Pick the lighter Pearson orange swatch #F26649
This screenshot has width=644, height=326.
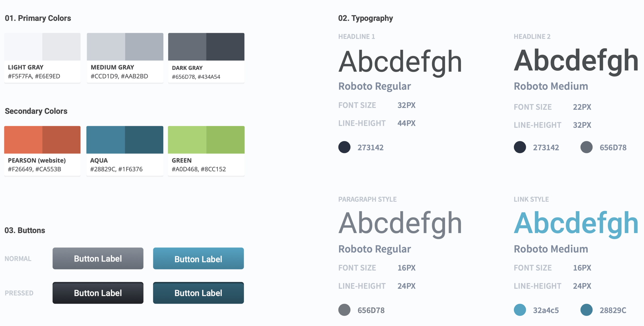(x=23, y=140)
